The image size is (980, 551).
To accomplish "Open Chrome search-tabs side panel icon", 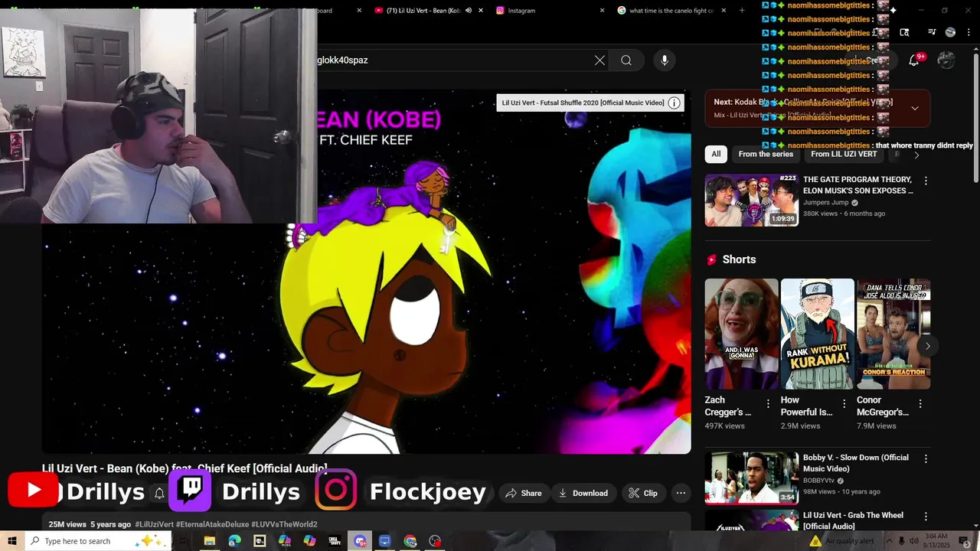I will pos(904,32).
